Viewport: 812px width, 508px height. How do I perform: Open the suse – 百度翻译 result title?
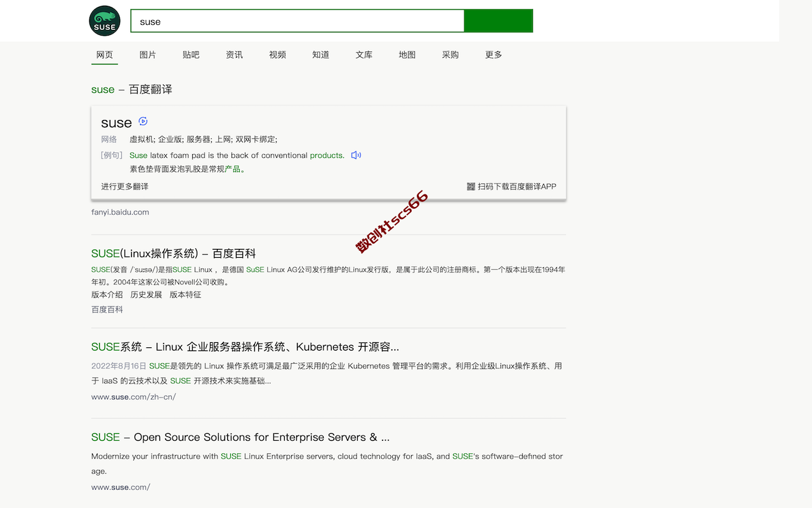tap(132, 90)
